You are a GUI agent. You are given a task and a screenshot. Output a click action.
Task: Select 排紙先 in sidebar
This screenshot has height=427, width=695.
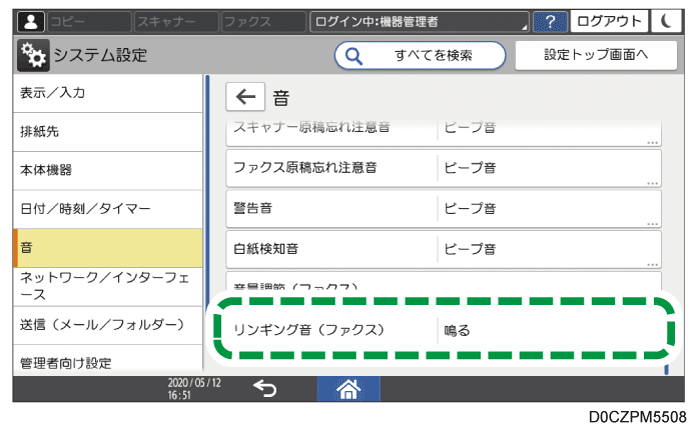(108, 132)
